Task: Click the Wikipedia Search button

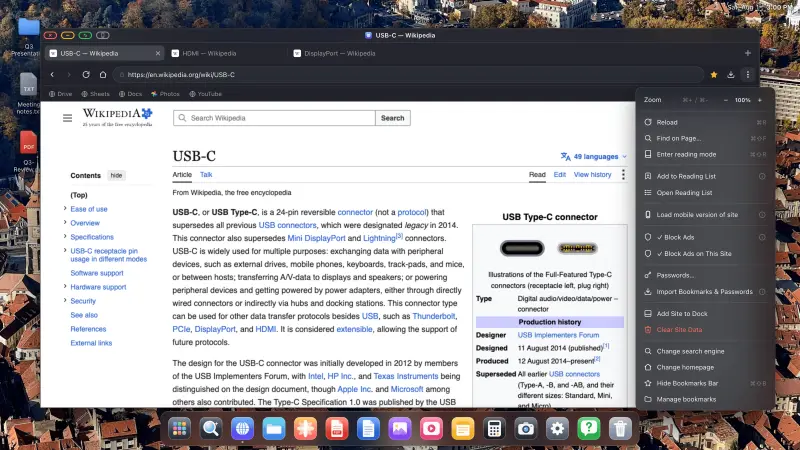Action: click(392, 118)
